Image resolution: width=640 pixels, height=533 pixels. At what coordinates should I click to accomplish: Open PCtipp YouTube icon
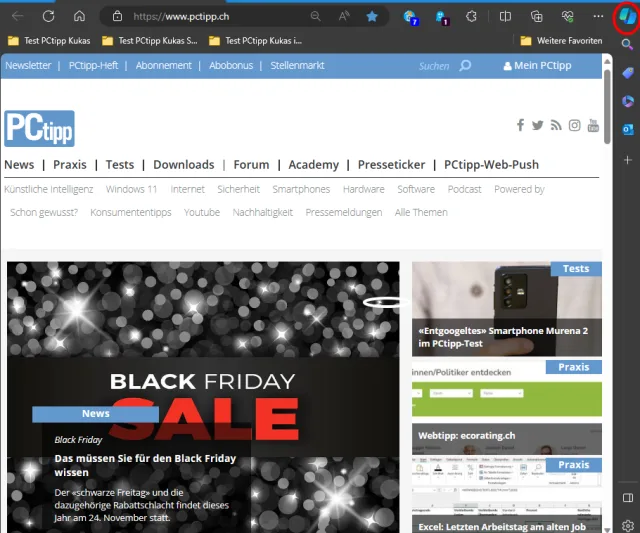[x=593, y=125]
